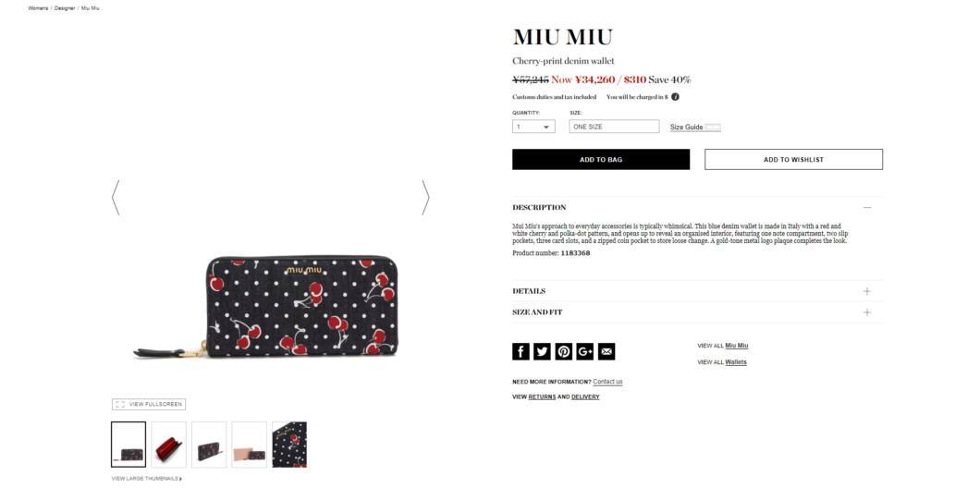Share product on Facebook icon
The image size is (980, 488).
click(521, 352)
